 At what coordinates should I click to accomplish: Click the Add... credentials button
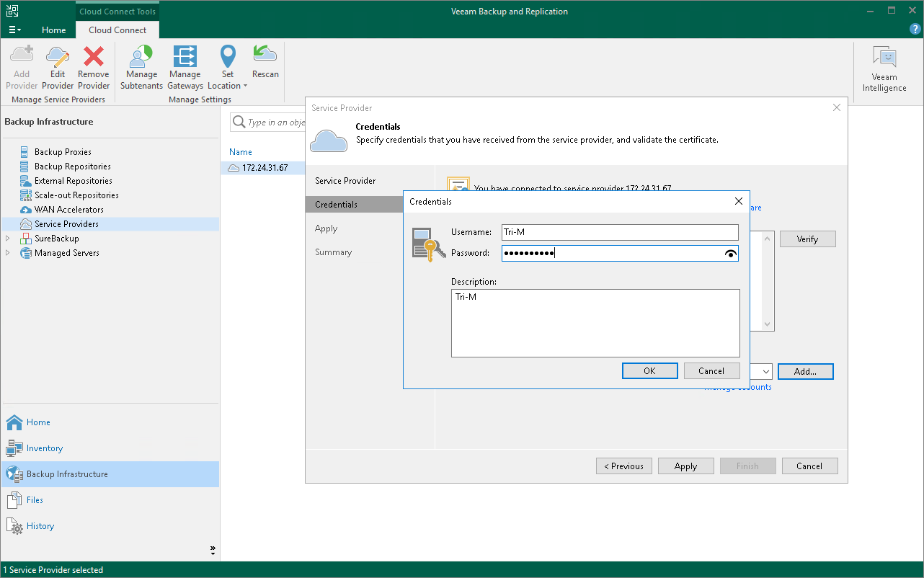pyautogui.click(x=805, y=371)
